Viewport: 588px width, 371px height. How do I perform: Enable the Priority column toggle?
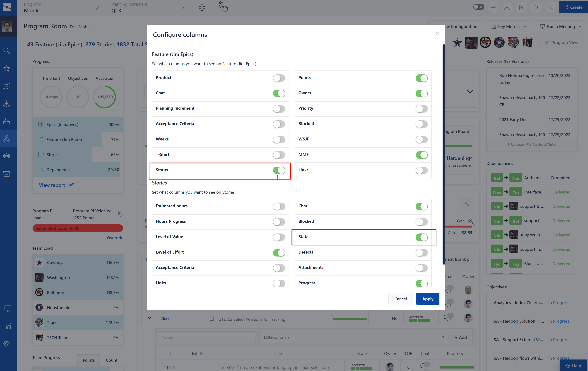(x=421, y=109)
